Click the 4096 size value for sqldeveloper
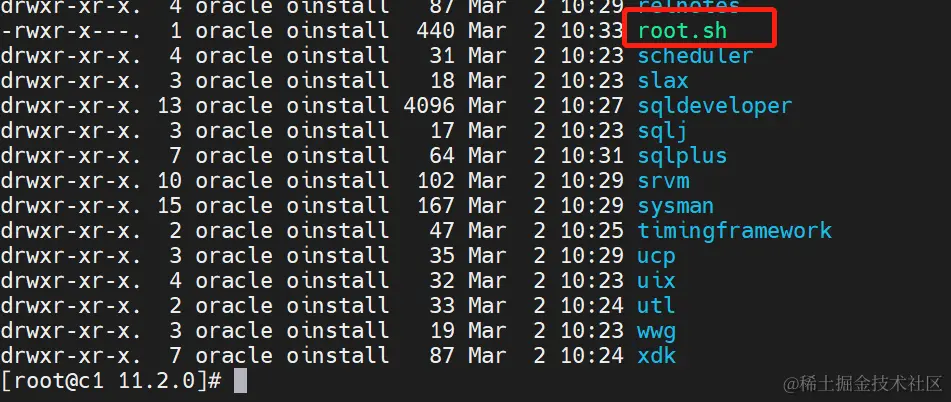Image resolution: width=951 pixels, height=402 pixels. pyautogui.click(x=429, y=106)
